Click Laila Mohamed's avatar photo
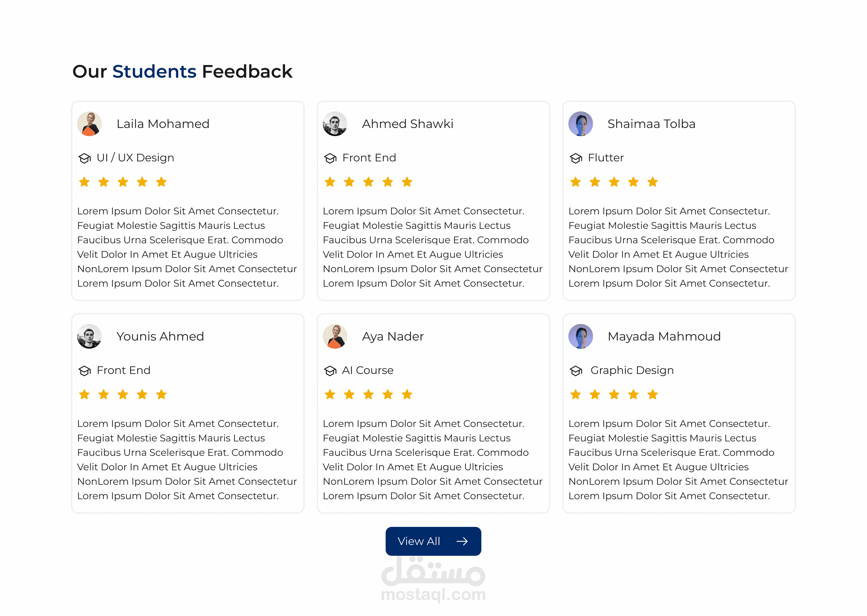The width and height of the screenshot is (867, 616). coord(89,124)
